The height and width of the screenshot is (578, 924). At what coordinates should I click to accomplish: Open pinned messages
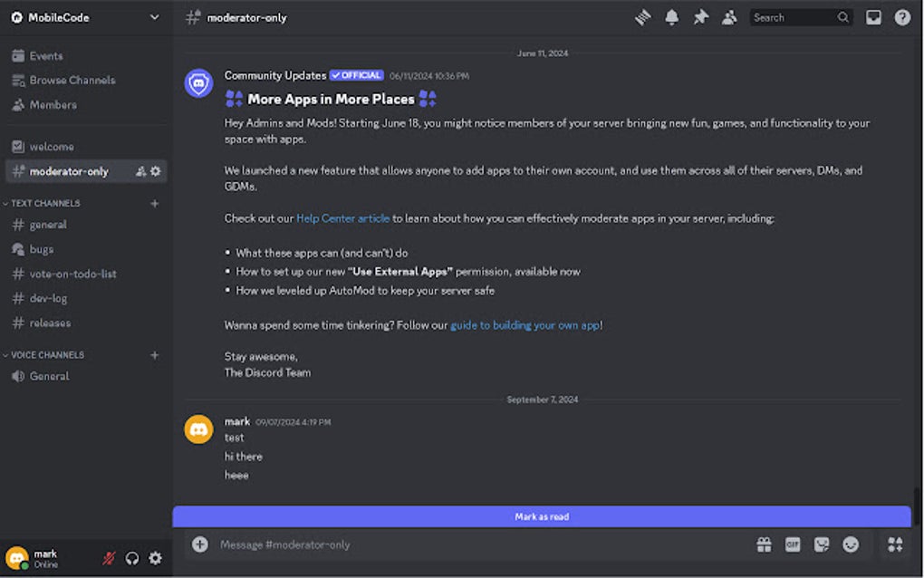click(x=700, y=16)
